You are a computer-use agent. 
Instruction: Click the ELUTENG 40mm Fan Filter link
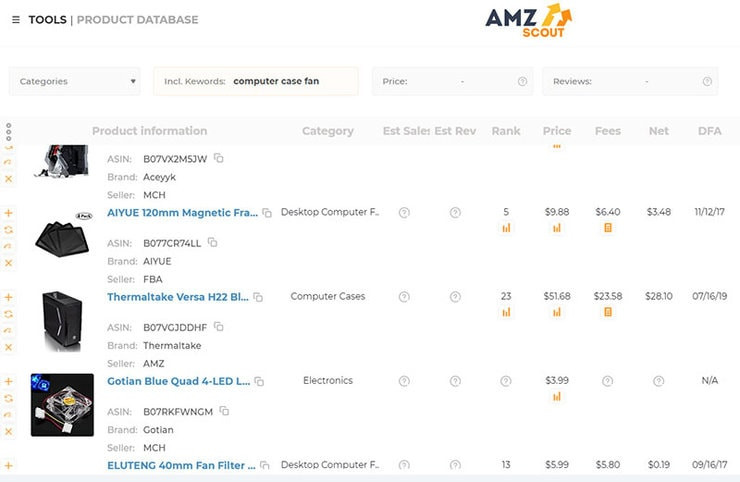pos(181,465)
